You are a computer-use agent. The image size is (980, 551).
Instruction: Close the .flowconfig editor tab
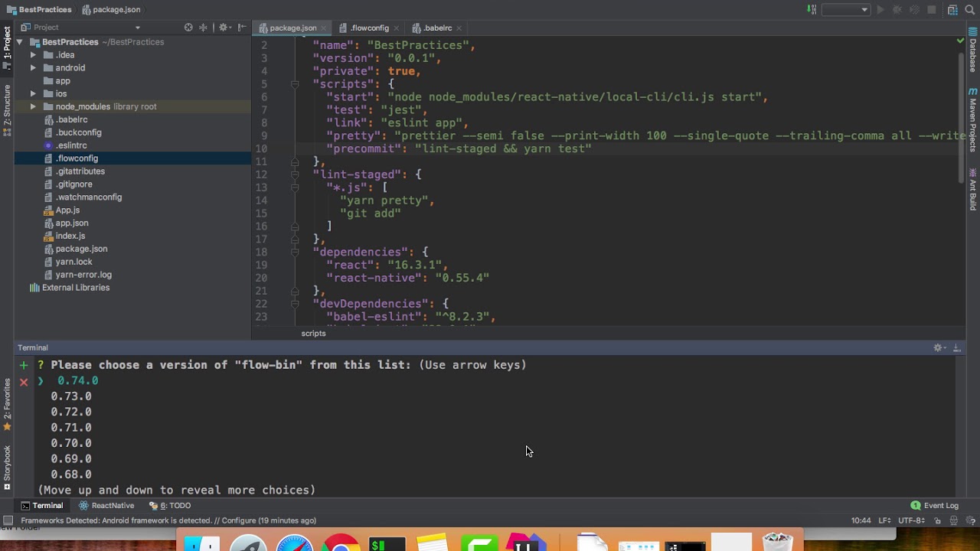point(397,28)
